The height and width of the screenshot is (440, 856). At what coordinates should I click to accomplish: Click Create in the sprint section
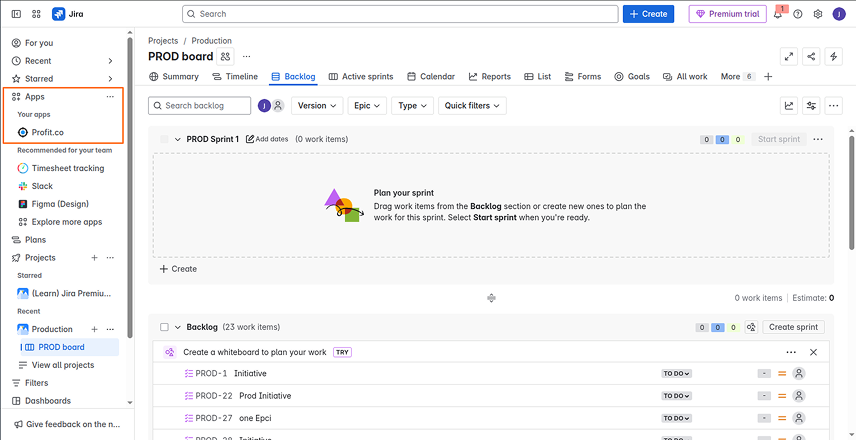178,269
